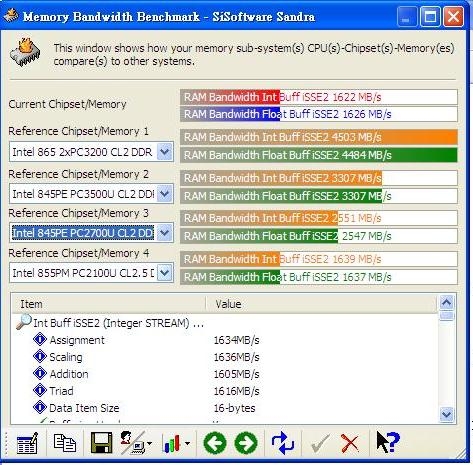The width and height of the screenshot is (473, 465).
Task: Select the Scaling row label
Action: (x=66, y=357)
